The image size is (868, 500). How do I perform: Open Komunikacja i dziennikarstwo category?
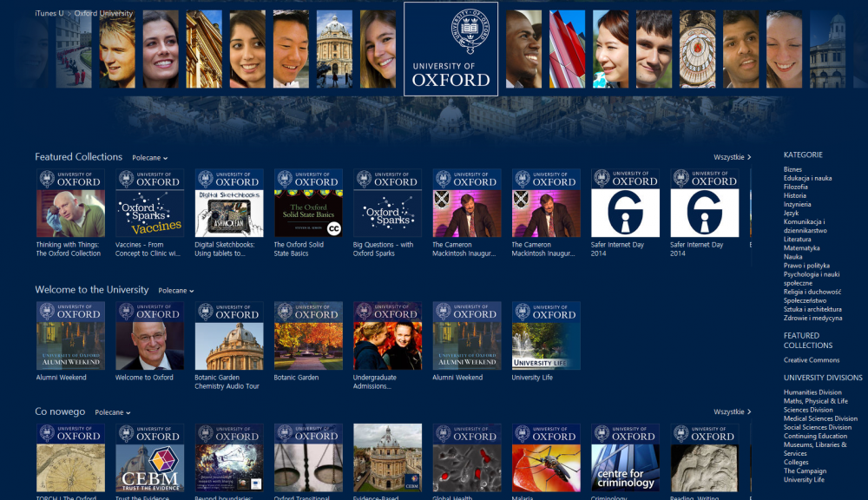click(x=806, y=227)
